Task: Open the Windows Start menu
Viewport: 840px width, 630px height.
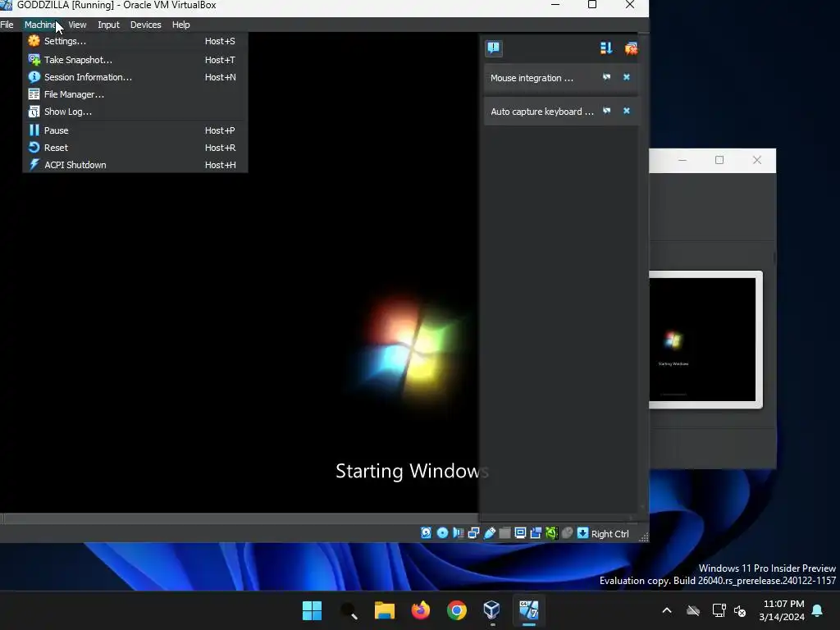Action: point(312,610)
